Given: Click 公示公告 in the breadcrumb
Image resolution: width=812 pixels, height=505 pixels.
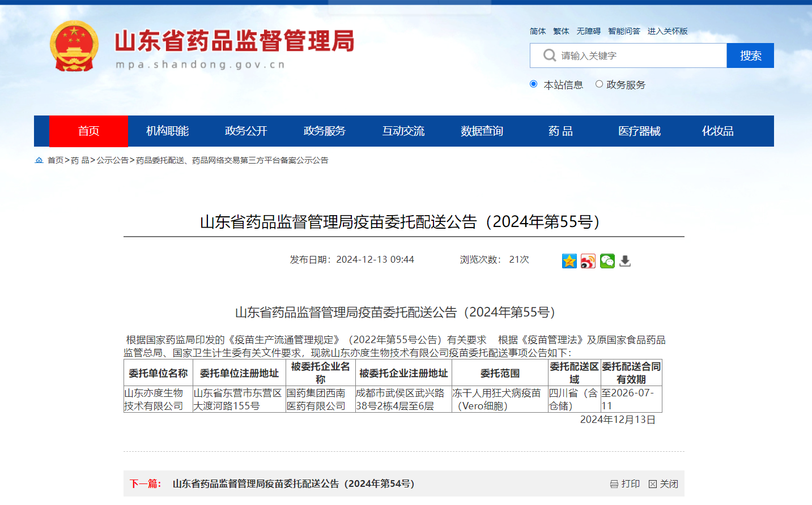Looking at the screenshot, I should (112, 161).
